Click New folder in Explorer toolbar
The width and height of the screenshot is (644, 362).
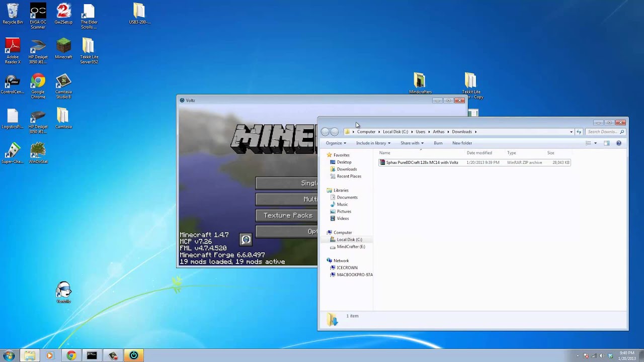[x=462, y=143]
